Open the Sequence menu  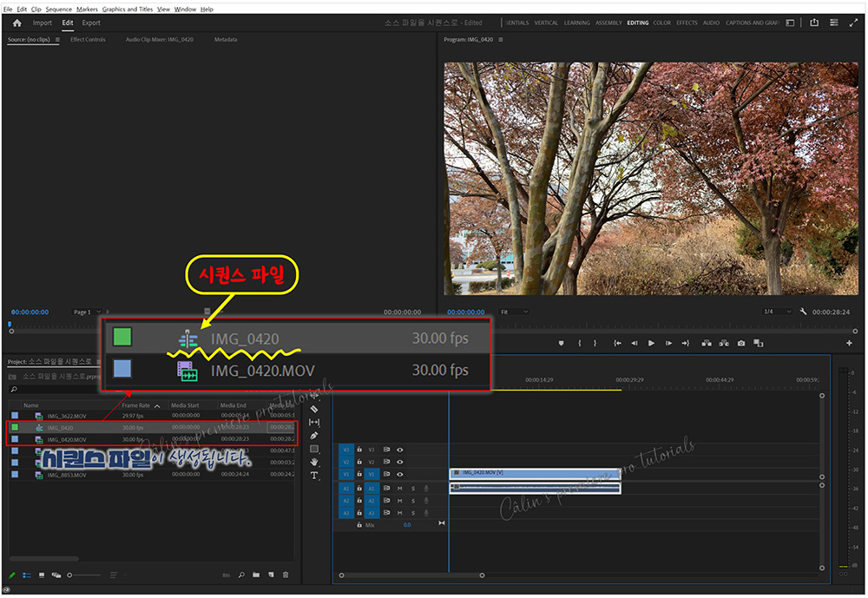pos(59,9)
